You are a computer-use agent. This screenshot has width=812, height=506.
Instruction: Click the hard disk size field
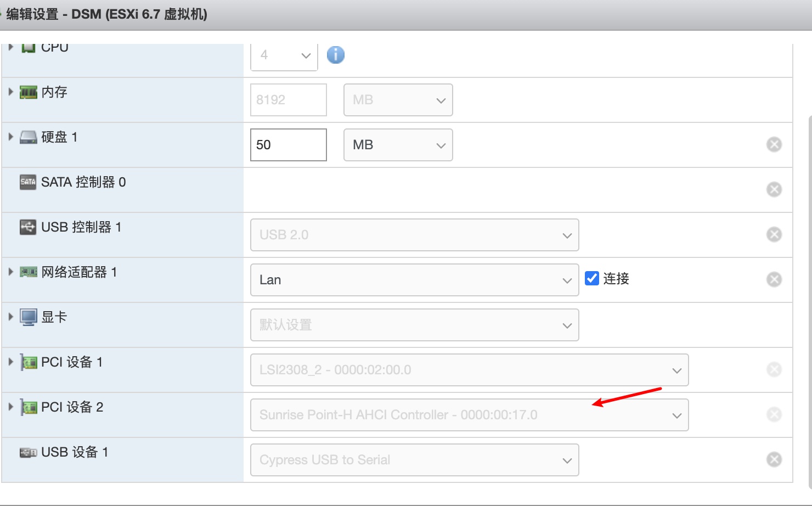[x=288, y=145]
